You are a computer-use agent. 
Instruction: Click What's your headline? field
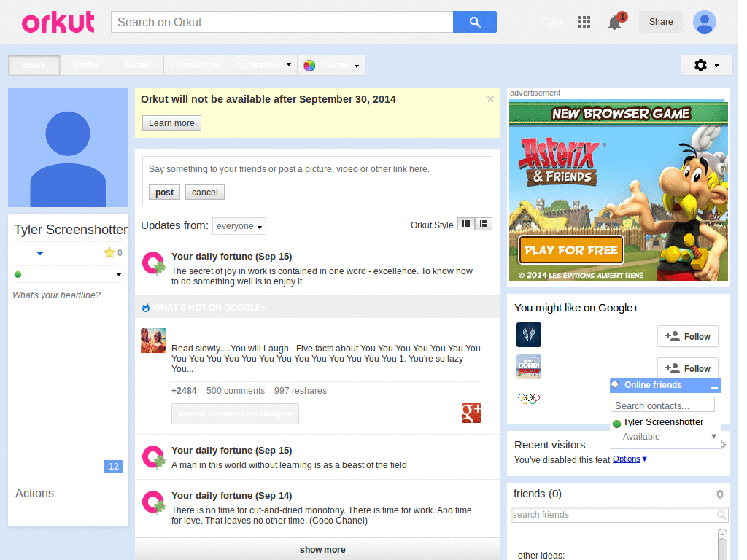[x=56, y=295]
